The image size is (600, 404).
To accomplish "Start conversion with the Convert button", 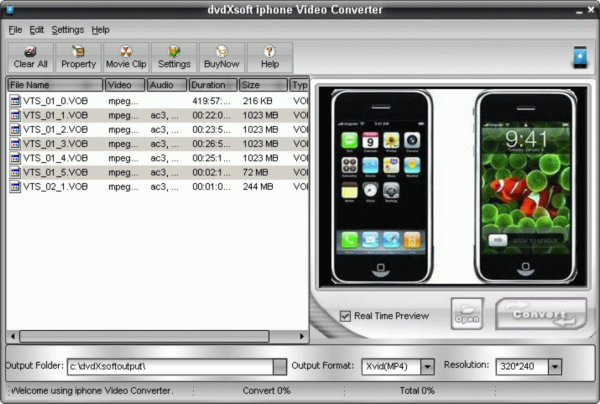I will (x=541, y=314).
